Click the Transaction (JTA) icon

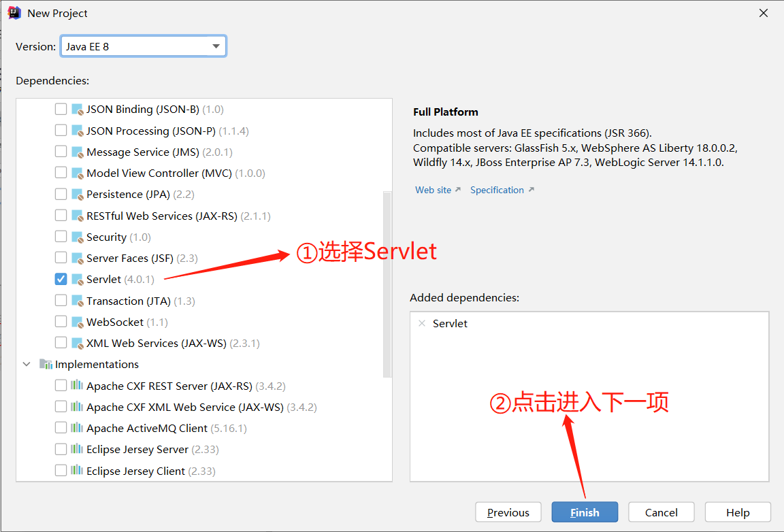[x=77, y=301]
